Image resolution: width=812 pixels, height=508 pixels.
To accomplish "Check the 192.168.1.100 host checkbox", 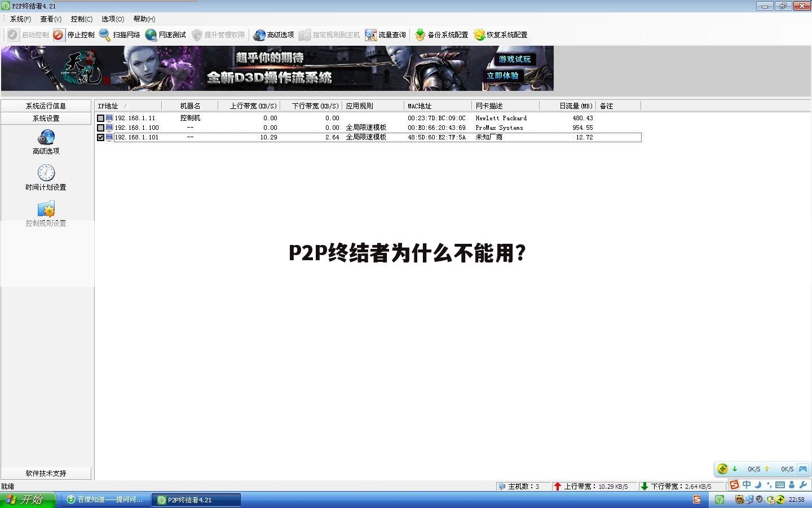I will click(101, 128).
